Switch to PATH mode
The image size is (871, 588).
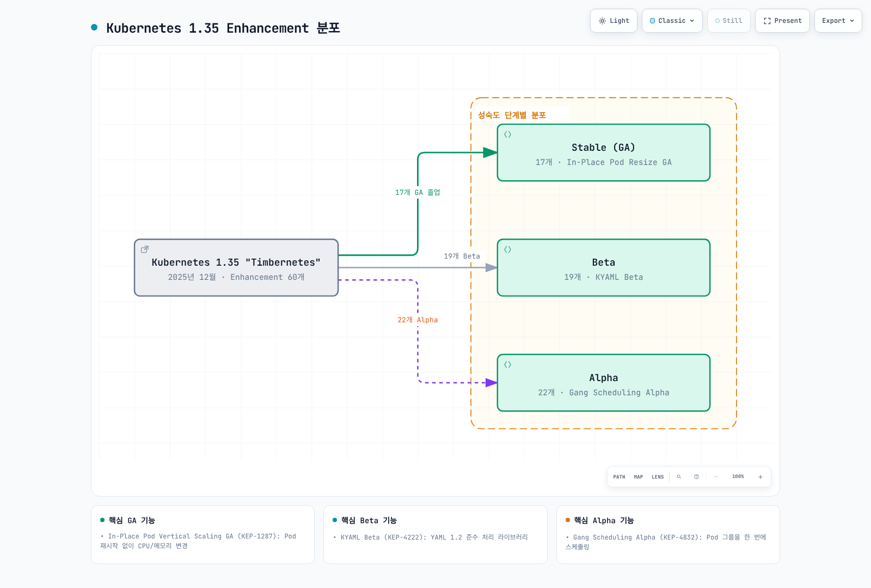(x=619, y=477)
